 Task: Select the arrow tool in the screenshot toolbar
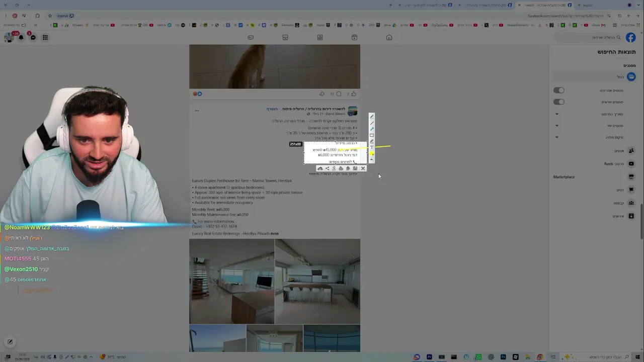coord(372,129)
